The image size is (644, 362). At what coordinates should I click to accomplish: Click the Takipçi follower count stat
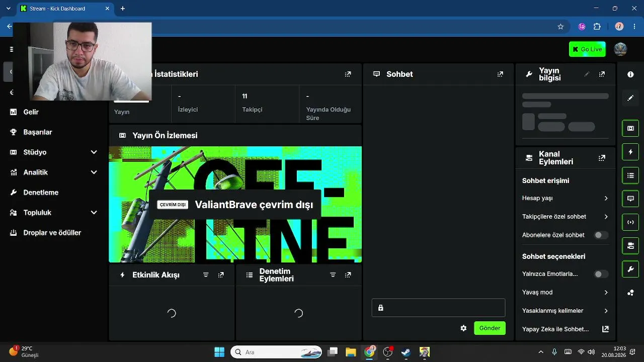click(267, 104)
